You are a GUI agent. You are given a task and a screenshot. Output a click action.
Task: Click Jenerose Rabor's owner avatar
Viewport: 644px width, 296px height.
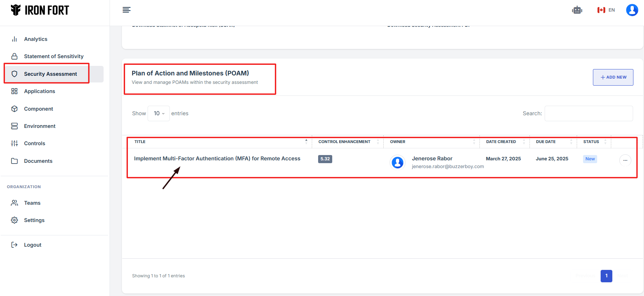[x=398, y=162]
